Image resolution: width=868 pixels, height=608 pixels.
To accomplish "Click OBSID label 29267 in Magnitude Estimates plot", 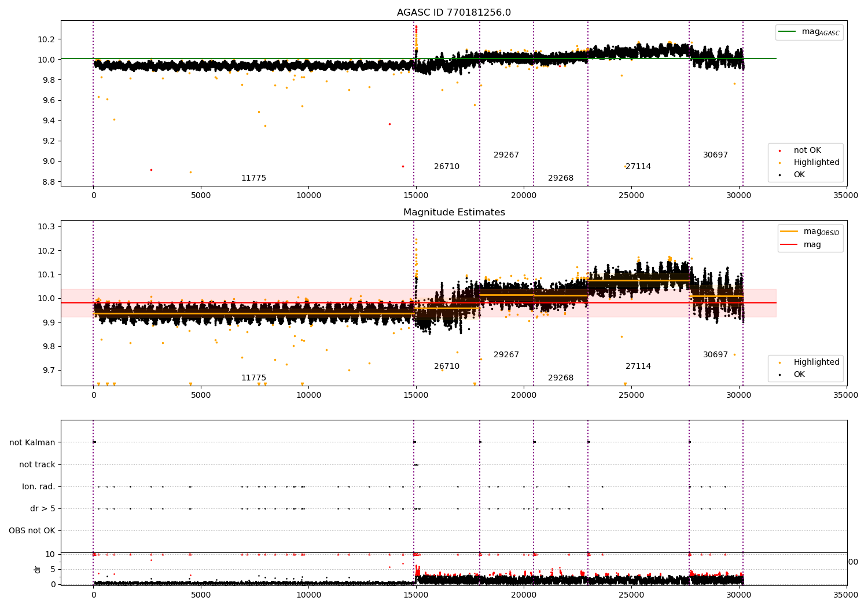I will pos(506,355).
